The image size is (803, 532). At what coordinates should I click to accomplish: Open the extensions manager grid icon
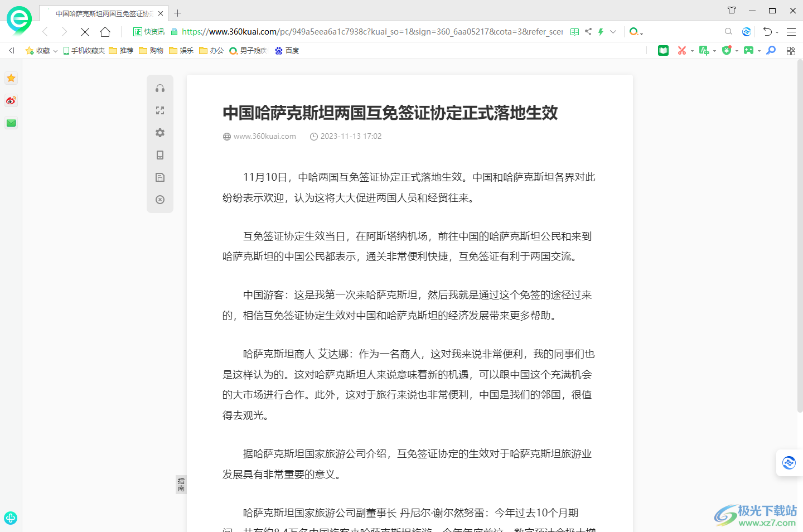click(791, 51)
